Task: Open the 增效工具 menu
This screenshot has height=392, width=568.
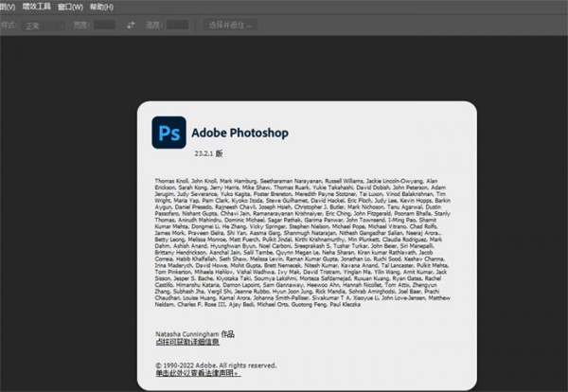Action: click(x=37, y=7)
